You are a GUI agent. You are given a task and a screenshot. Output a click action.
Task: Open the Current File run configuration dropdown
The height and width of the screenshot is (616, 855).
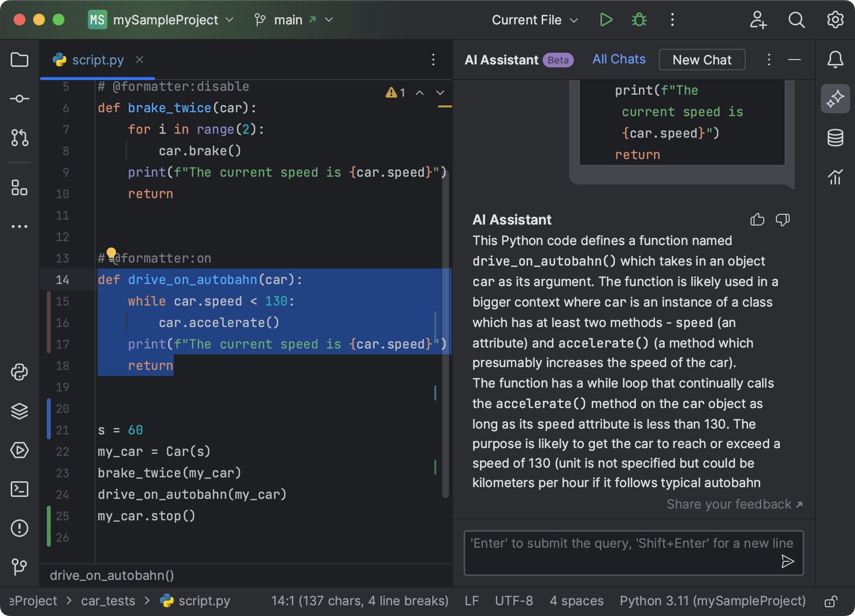pos(535,20)
